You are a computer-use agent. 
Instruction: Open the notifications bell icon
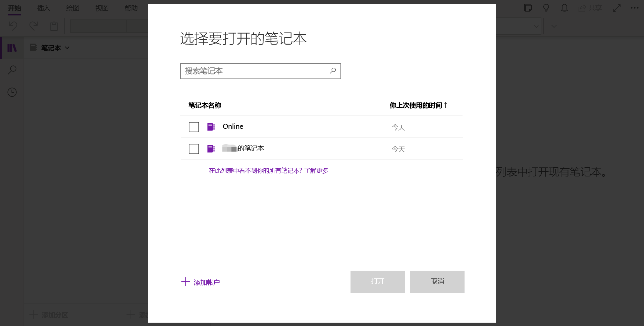pyautogui.click(x=565, y=8)
